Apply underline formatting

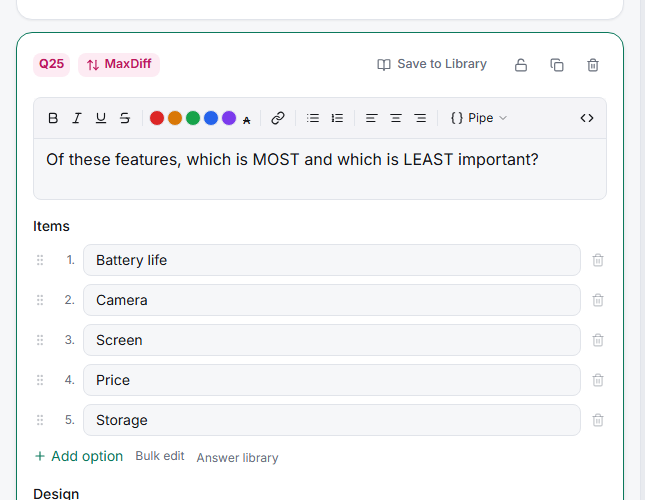click(101, 118)
